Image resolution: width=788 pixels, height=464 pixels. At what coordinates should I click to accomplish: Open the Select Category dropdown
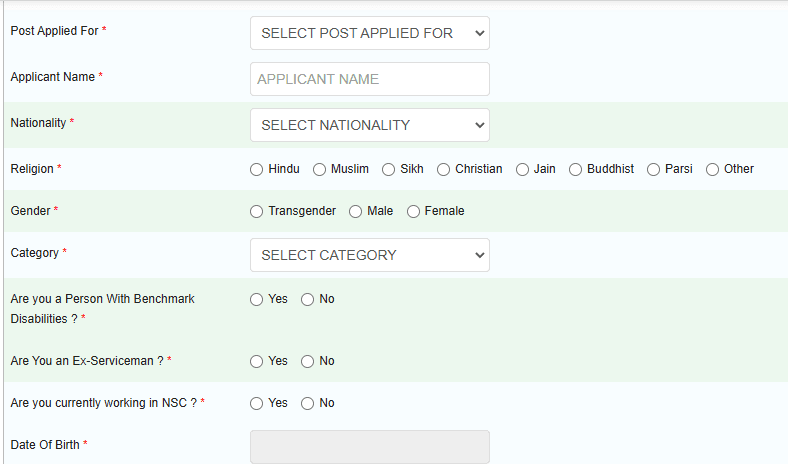[369, 255]
